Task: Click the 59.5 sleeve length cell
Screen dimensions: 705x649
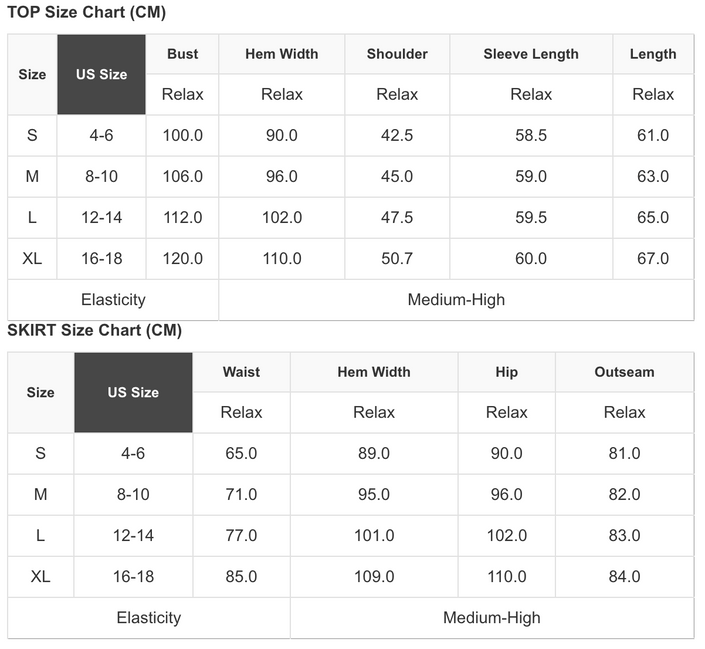Action: (531, 218)
